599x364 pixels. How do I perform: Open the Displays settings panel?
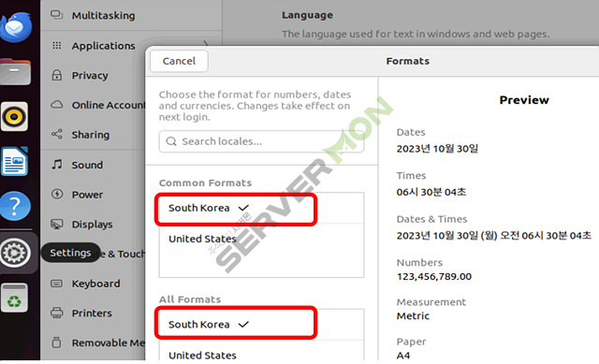click(94, 225)
